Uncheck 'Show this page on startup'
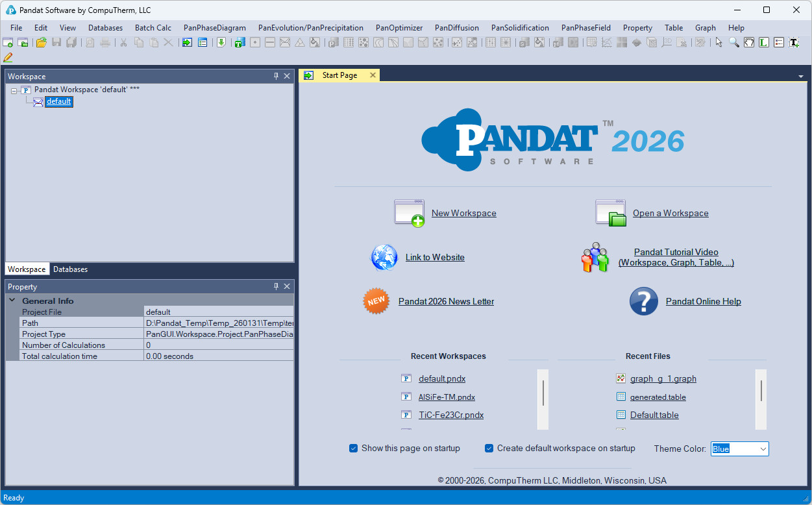 coord(354,449)
